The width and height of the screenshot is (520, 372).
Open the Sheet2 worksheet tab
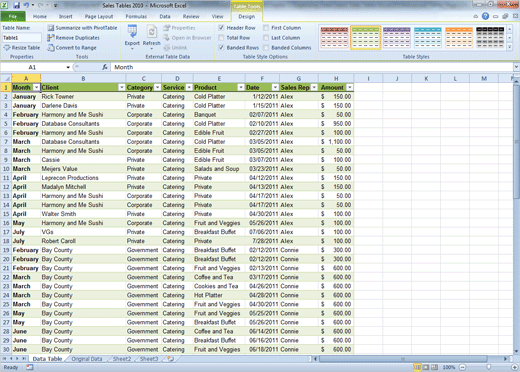tap(122, 359)
